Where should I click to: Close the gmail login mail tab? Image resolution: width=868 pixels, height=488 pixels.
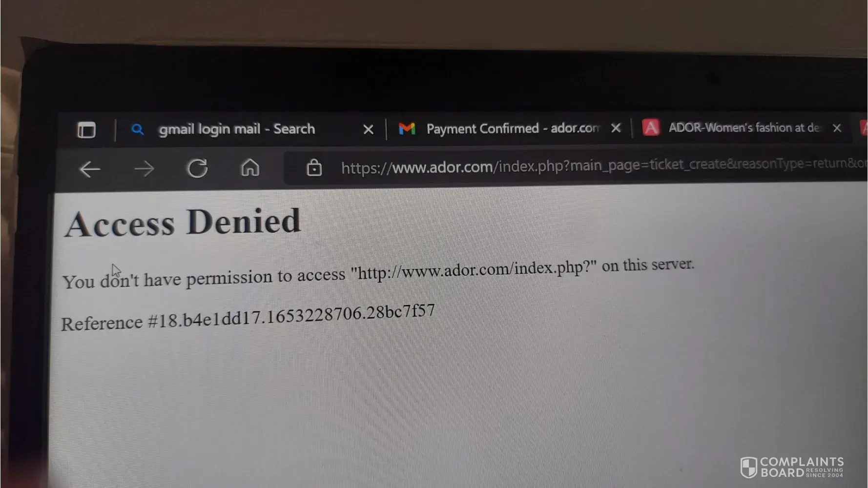[369, 129]
